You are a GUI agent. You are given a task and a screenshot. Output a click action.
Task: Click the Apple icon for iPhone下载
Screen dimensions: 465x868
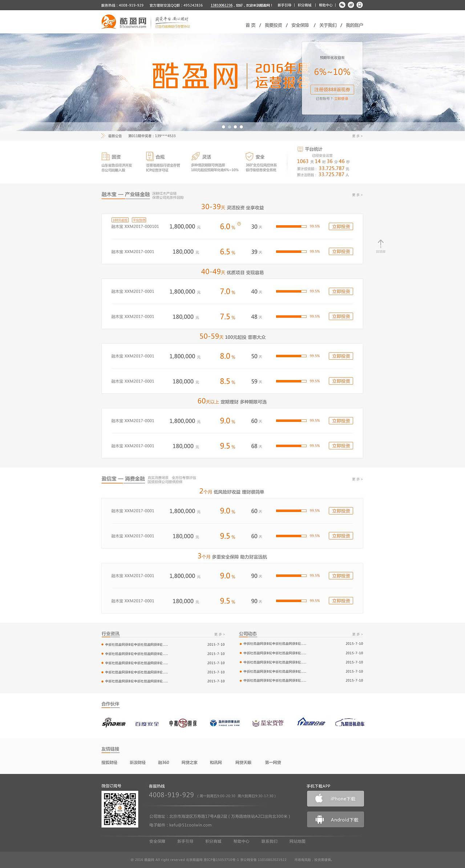coord(319,798)
